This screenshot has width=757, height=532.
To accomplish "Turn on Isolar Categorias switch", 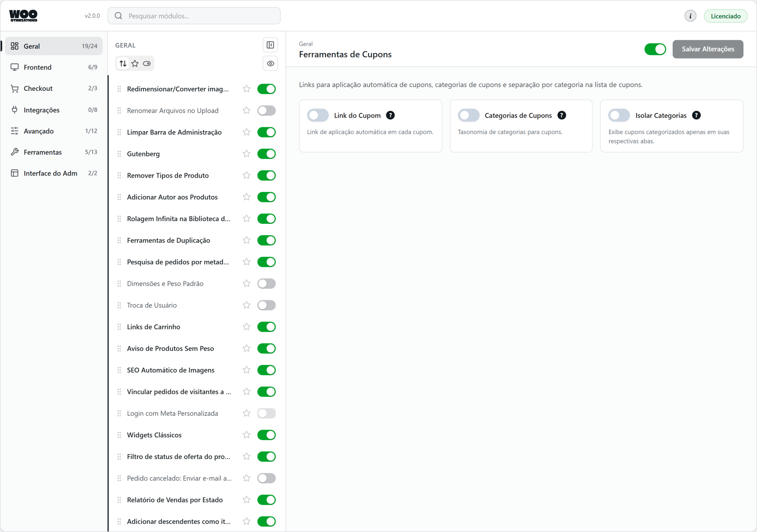I will (x=619, y=115).
